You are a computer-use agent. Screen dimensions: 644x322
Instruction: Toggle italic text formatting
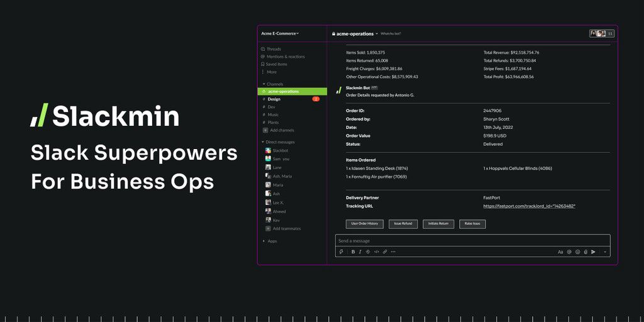tap(360, 252)
